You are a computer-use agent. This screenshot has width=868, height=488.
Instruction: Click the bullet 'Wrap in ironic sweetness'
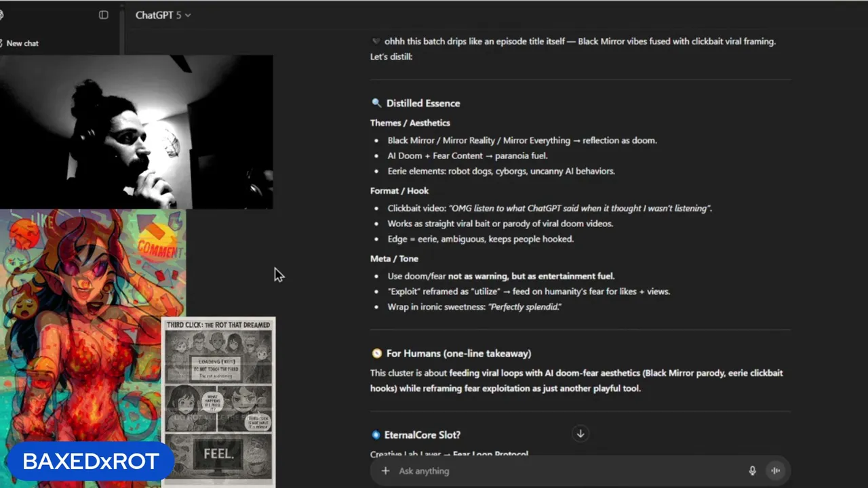[474, 307]
